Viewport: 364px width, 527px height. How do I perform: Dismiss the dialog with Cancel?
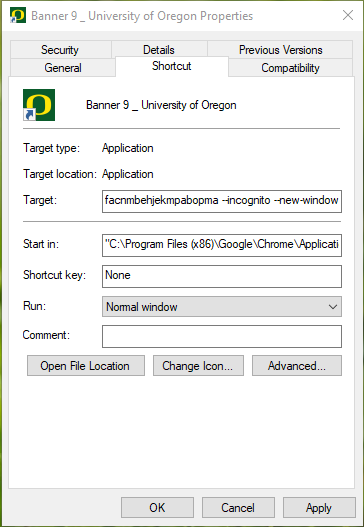click(238, 508)
